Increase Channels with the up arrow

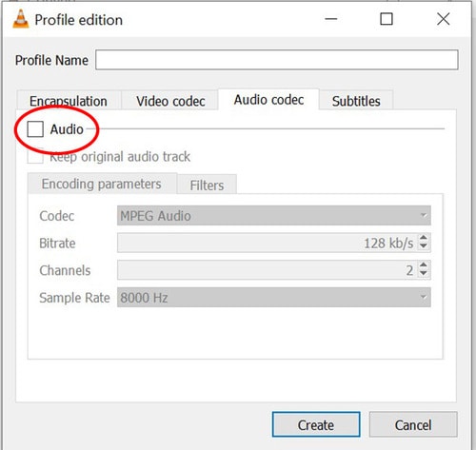pos(424,265)
